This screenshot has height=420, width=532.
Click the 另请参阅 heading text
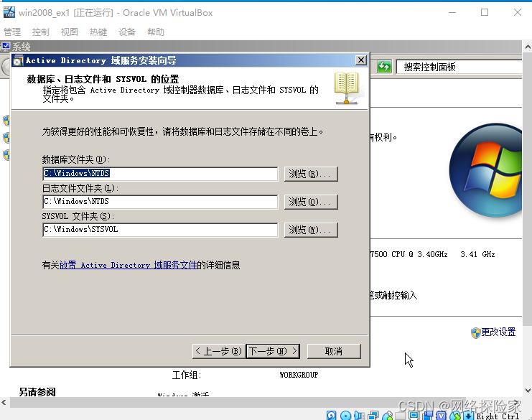pyautogui.click(x=37, y=392)
